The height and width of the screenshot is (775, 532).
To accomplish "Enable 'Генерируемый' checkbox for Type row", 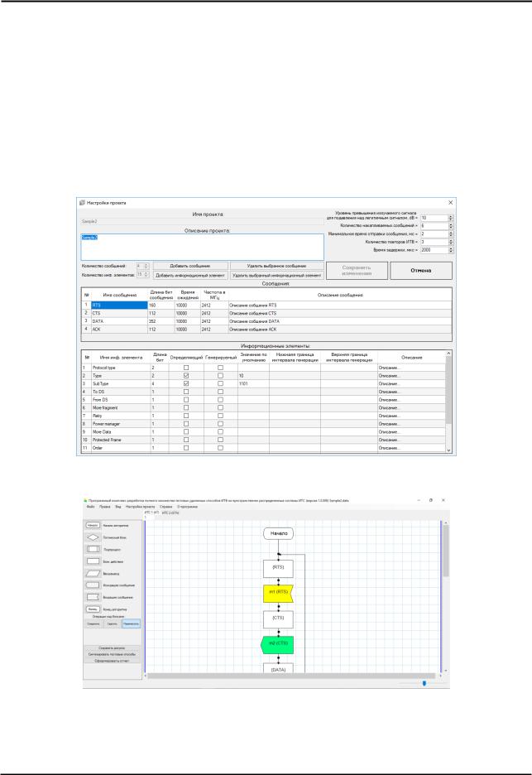I will click(220, 376).
